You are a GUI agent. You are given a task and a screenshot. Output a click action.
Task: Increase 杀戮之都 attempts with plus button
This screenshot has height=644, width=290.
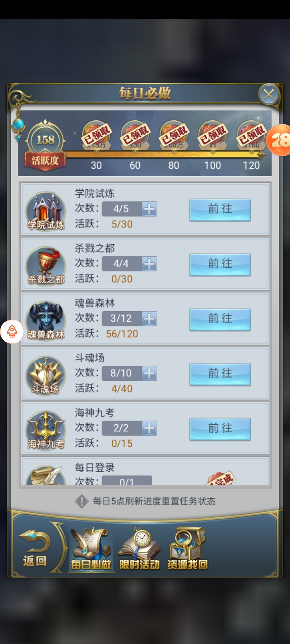click(x=149, y=264)
